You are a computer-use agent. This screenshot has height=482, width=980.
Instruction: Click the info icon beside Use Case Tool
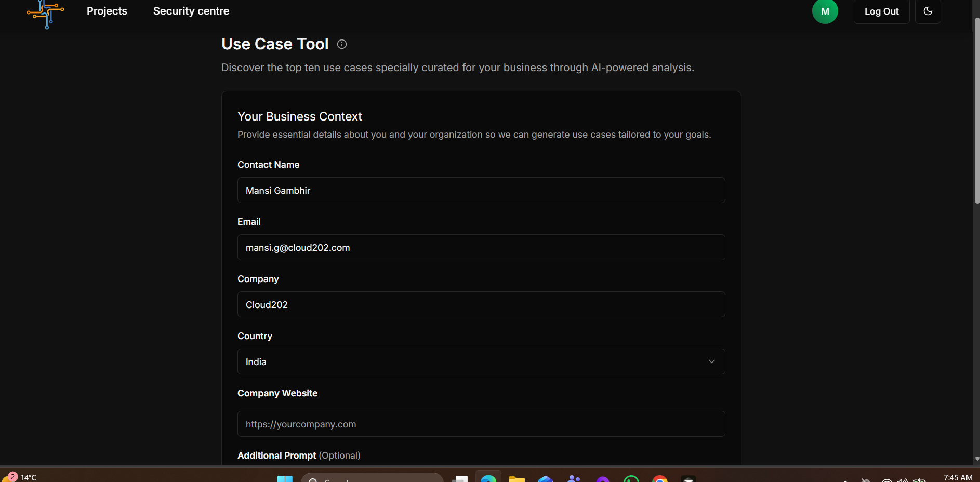[x=342, y=44]
